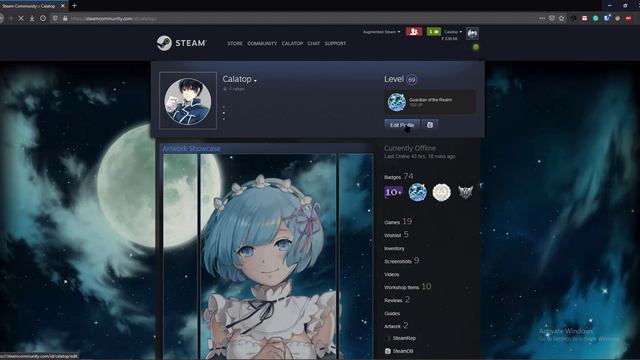
Task: Open the red friend requests notification
Action: pos(413,32)
